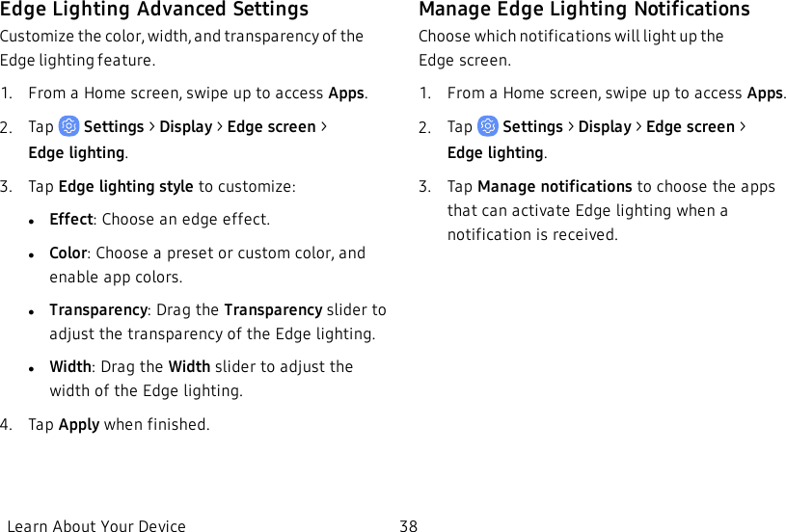This screenshot has width=786, height=532.
Task: Click the Learn About Your Device footer
Action: (96, 525)
